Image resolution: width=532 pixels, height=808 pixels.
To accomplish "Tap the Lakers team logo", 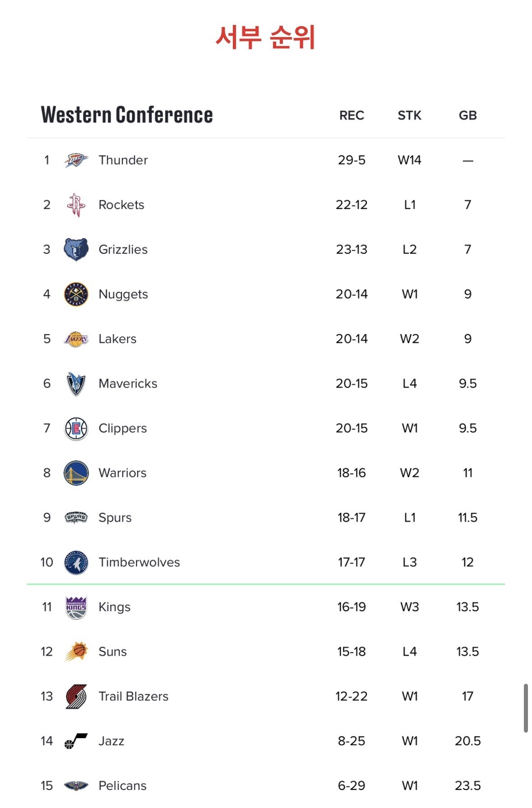I will pyautogui.click(x=76, y=339).
